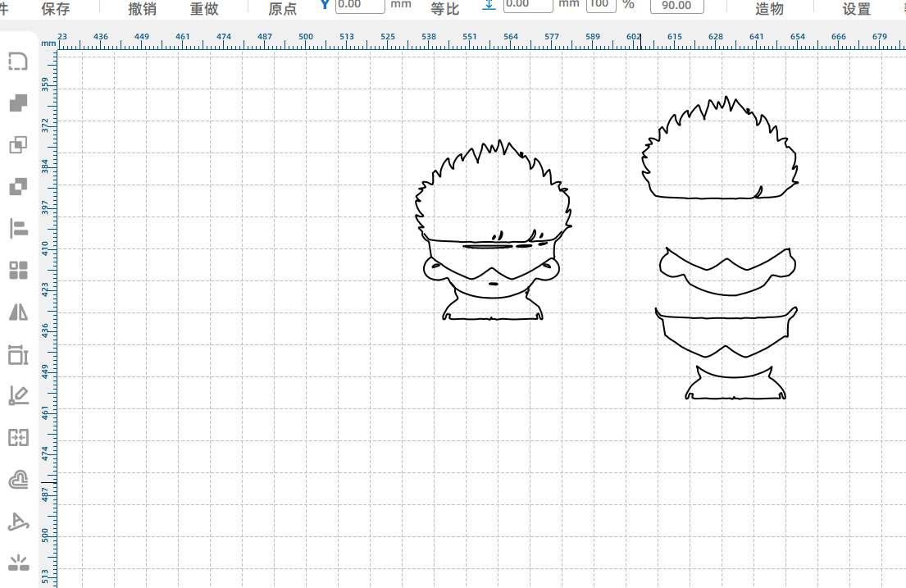Click the intersect shapes icon
This screenshot has height=588, width=906.
[18, 145]
